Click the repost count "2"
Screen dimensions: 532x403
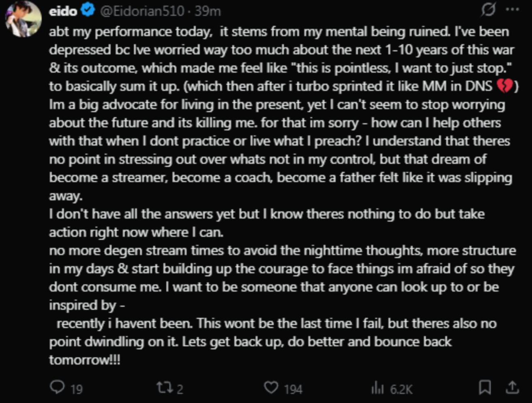[180, 390]
